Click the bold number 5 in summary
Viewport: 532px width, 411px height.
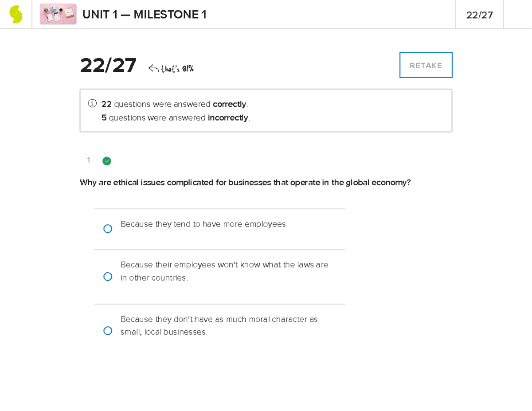click(103, 117)
